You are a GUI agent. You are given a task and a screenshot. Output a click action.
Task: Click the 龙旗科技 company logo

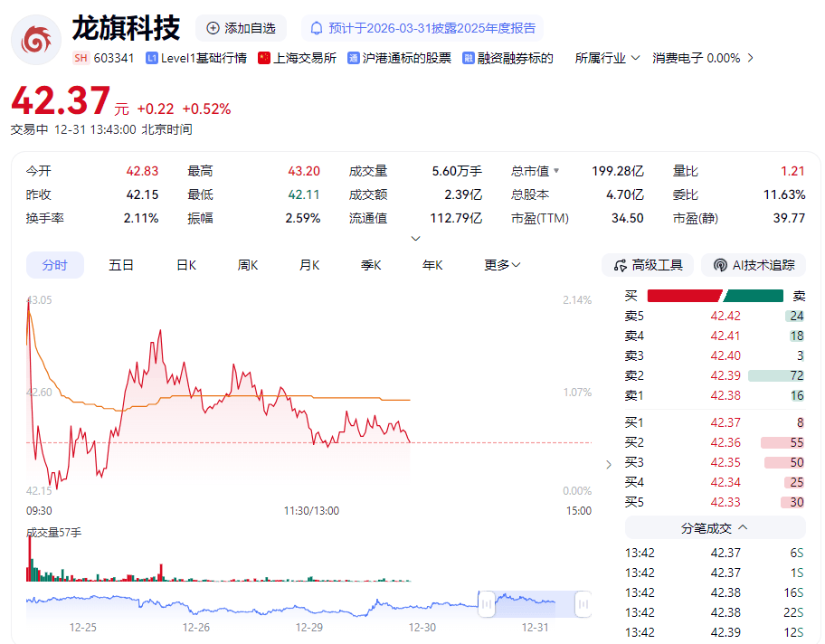click(36, 38)
